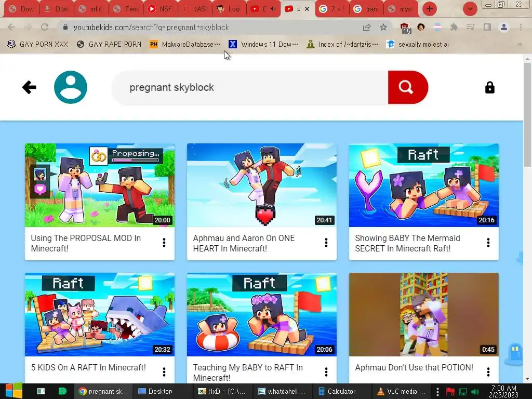Open Calculator from the taskbar

click(x=341, y=391)
